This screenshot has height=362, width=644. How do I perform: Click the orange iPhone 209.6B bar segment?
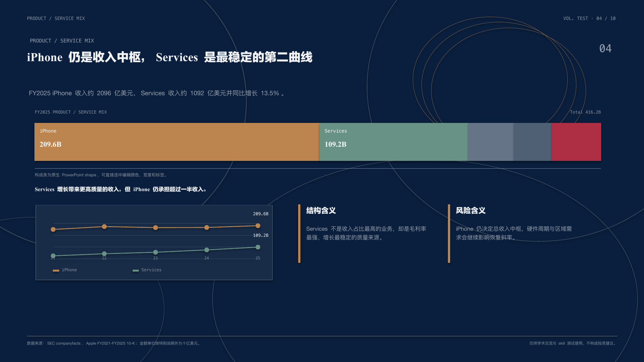point(177,142)
